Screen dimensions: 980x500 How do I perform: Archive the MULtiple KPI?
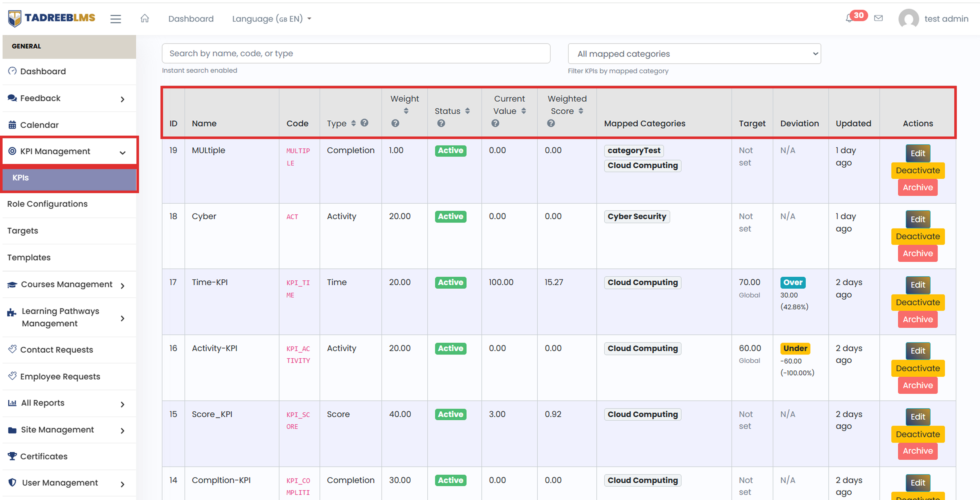[x=918, y=187]
